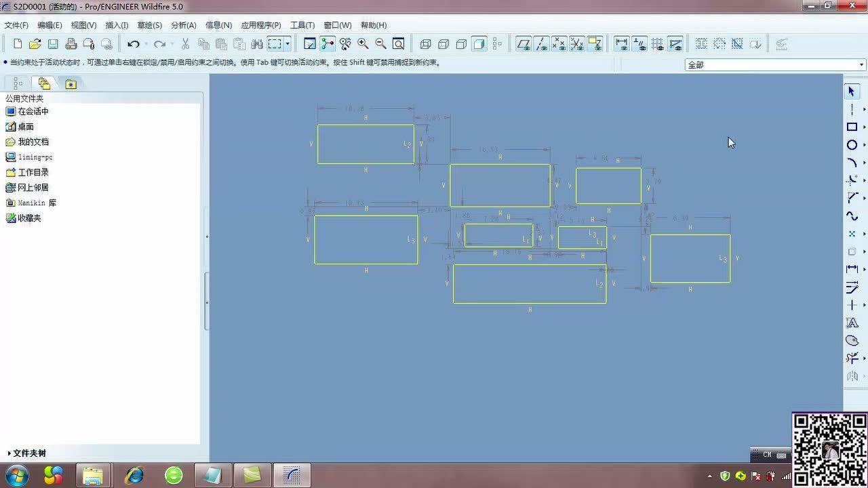Choose the arc sketch tool
Viewport: 868px width, 488px height.
(x=852, y=163)
